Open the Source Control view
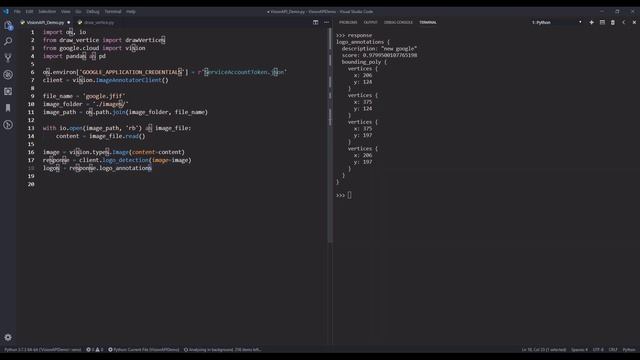 coord(8,58)
